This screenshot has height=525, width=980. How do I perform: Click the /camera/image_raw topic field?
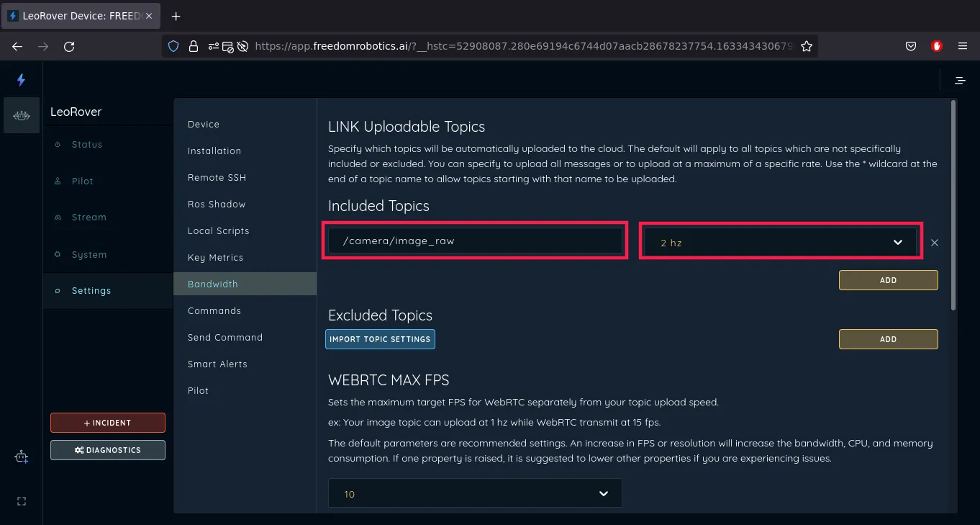[475, 241]
